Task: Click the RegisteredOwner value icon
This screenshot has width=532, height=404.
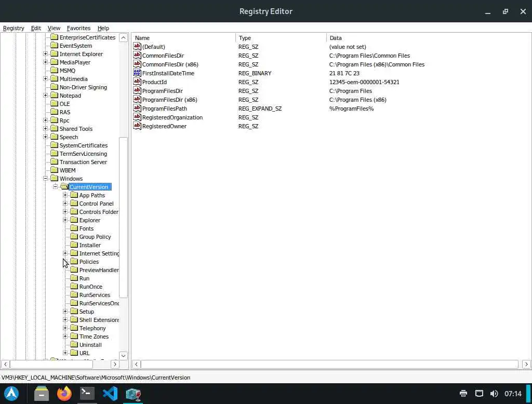Action: tap(137, 126)
